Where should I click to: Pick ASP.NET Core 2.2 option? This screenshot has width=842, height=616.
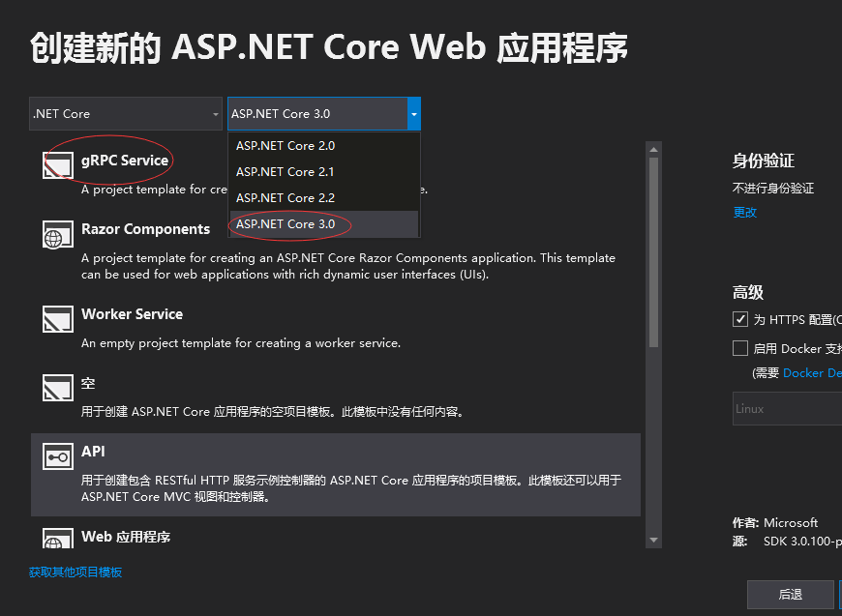(286, 197)
